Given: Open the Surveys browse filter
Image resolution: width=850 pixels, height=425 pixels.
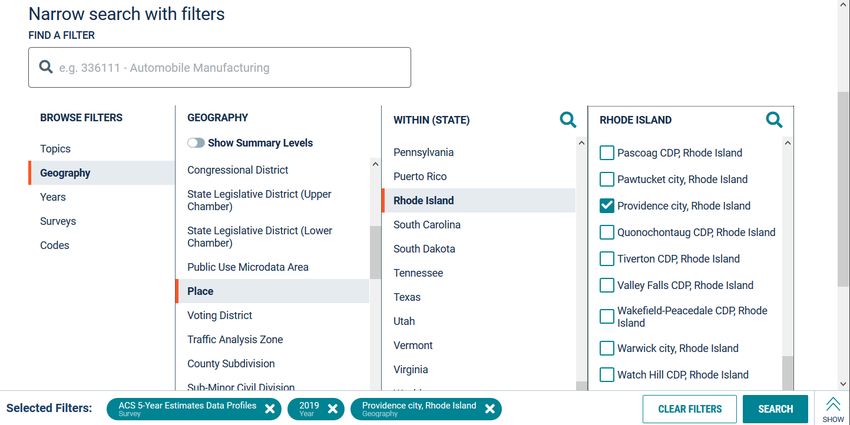Looking at the screenshot, I should (58, 221).
